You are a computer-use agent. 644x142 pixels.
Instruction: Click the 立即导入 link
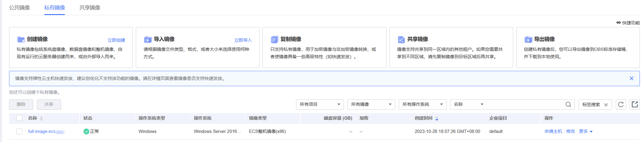pyautogui.click(x=243, y=40)
